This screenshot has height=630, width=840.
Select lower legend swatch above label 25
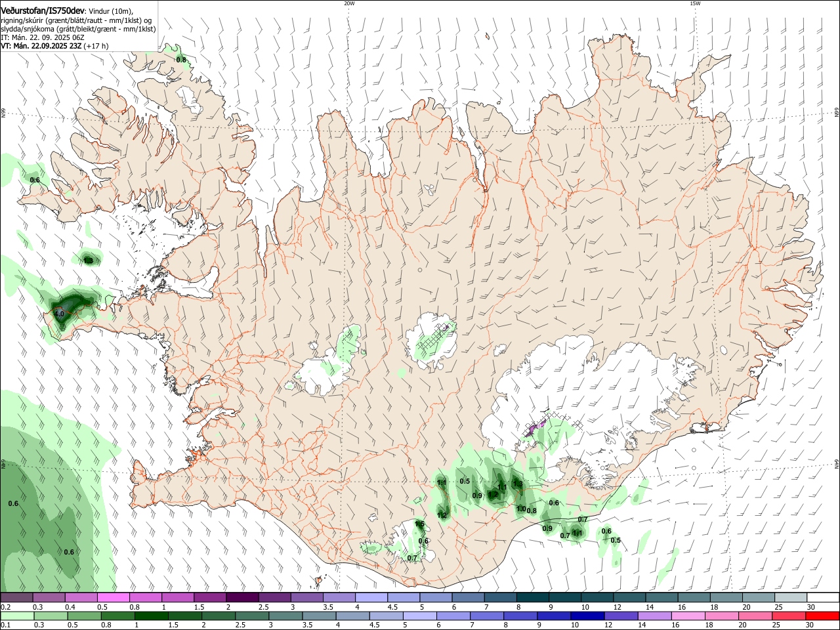[x=789, y=616]
